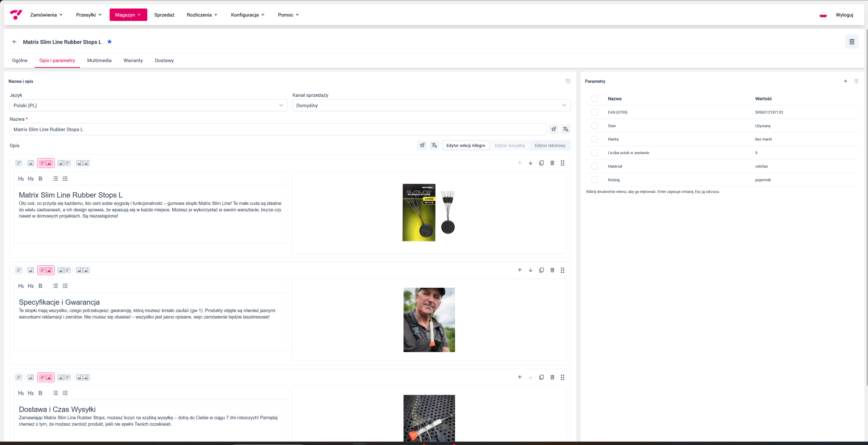Select text-only layout in first section

click(x=19, y=163)
